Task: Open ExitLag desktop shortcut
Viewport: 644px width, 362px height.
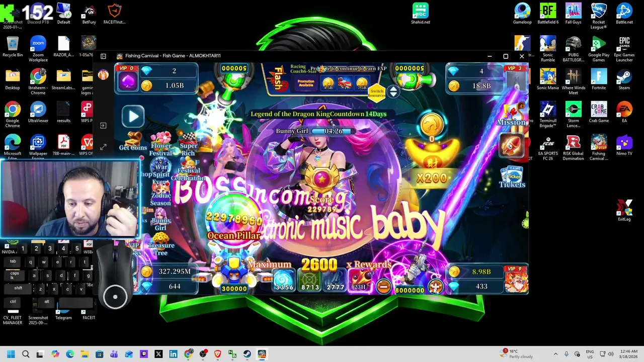Action: click(x=624, y=210)
